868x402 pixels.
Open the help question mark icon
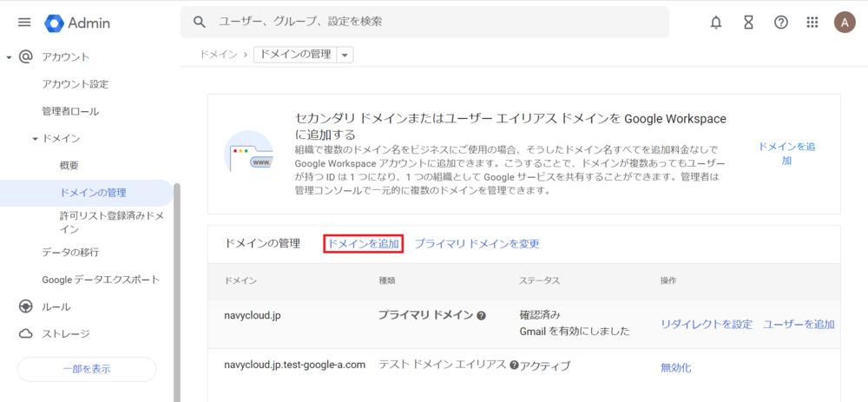(x=780, y=23)
